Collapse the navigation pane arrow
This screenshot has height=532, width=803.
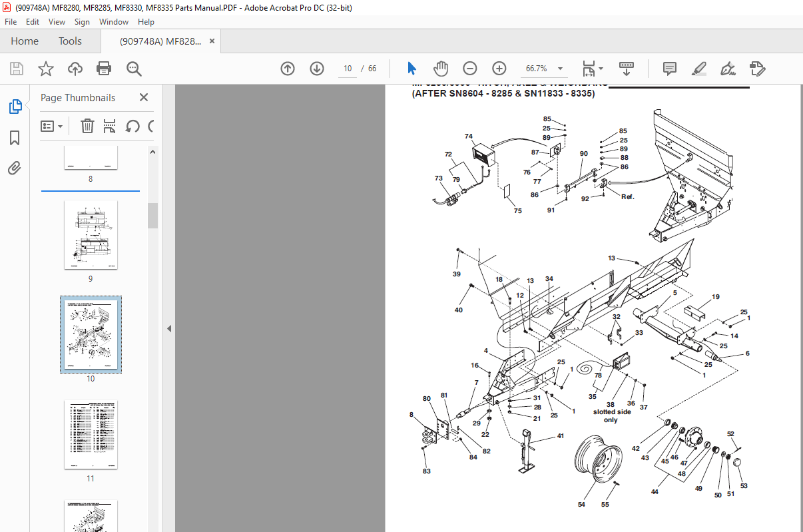(x=169, y=328)
